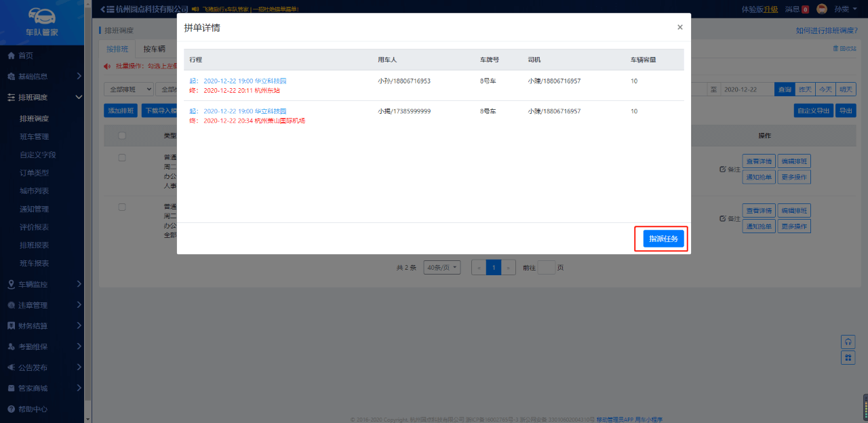Close the 拼单详情 dialog

click(679, 28)
